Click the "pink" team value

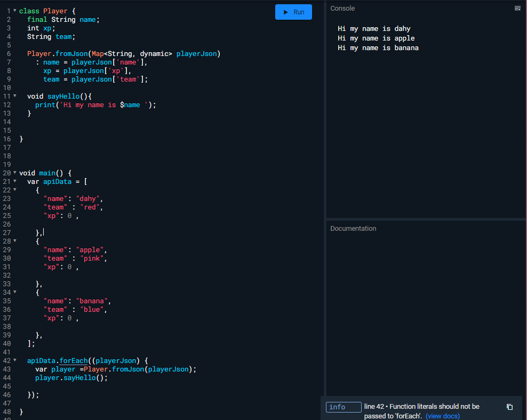click(x=92, y=259)
